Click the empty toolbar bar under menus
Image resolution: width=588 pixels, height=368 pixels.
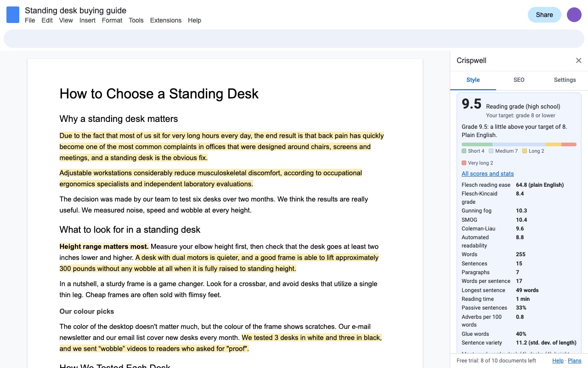tap(294, 38)
